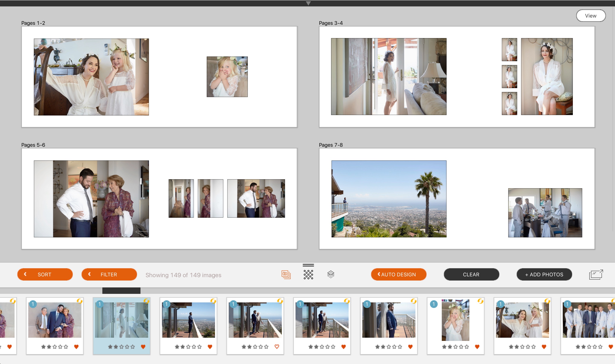
Task: Click the 'Showing 149 of 149 images' text
Action: pyautogui.click(x=184, y=275)
